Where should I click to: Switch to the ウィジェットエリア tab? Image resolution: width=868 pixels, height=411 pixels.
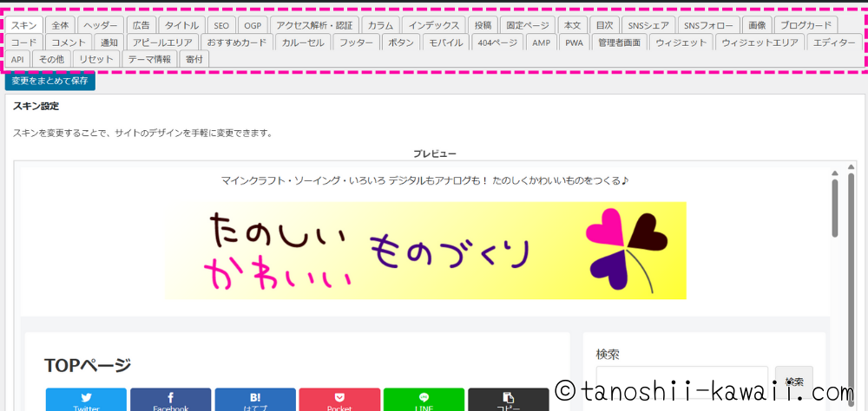click(x=760, y=42)
